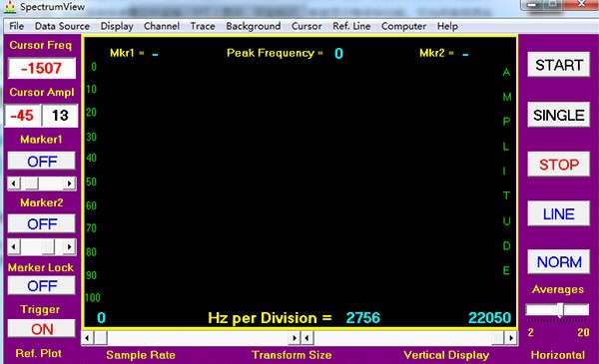Toggle Marker Lock OFF button
Viewport: 599px width, 364px height.
[42, 286]
